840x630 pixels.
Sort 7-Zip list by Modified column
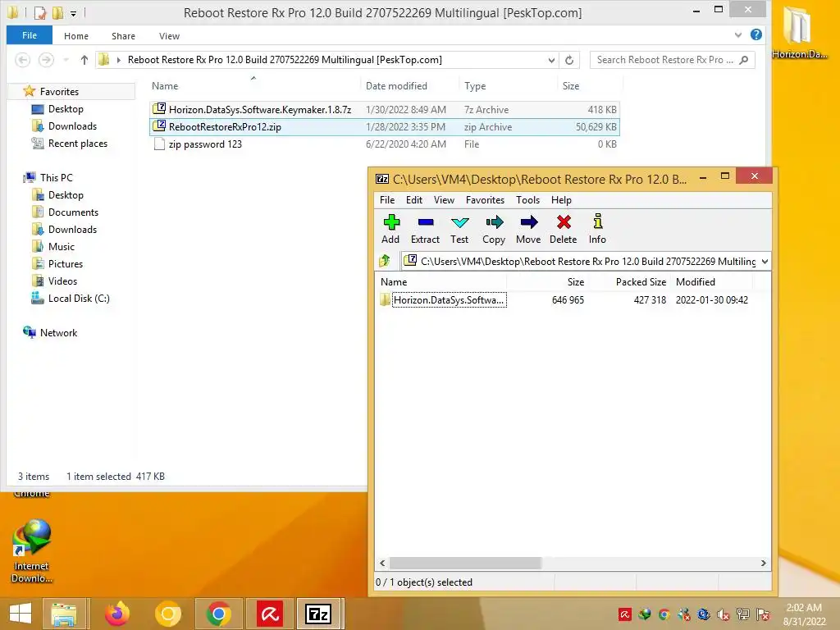tap(696, 282)
